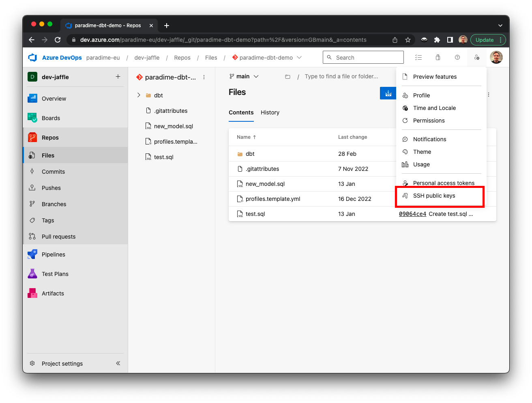The image size is (532, 403).
Task: Open the paradime-dbt-demo repository breadcrumb dropdown
Action: [x=299, y=58]
